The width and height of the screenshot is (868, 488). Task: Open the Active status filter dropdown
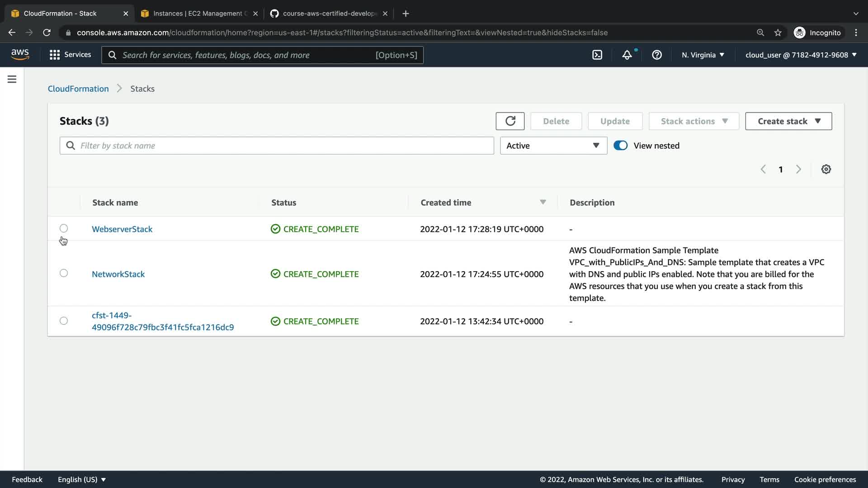pos(553,145)
